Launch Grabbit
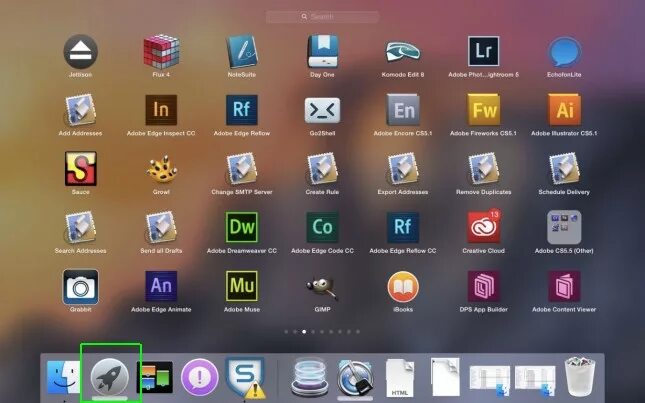Screen dimensions: 645x403 point(81,287)
